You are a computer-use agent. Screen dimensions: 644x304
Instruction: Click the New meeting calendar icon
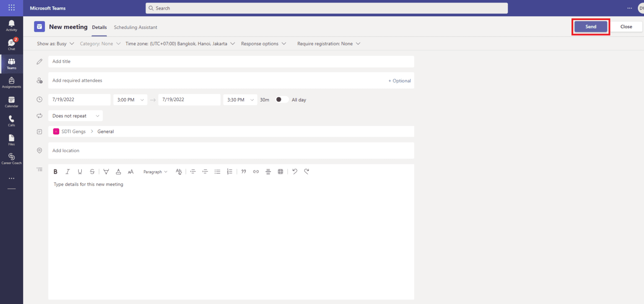[39, 26]
